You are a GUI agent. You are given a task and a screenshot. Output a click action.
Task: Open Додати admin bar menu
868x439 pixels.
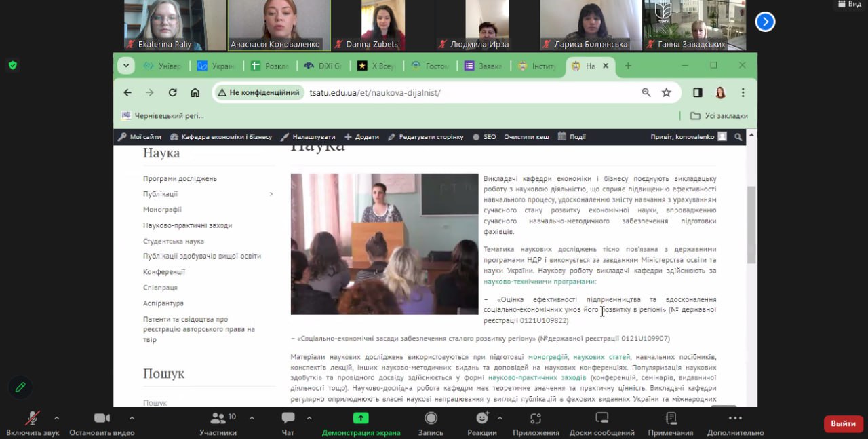[x=361, y=136]
